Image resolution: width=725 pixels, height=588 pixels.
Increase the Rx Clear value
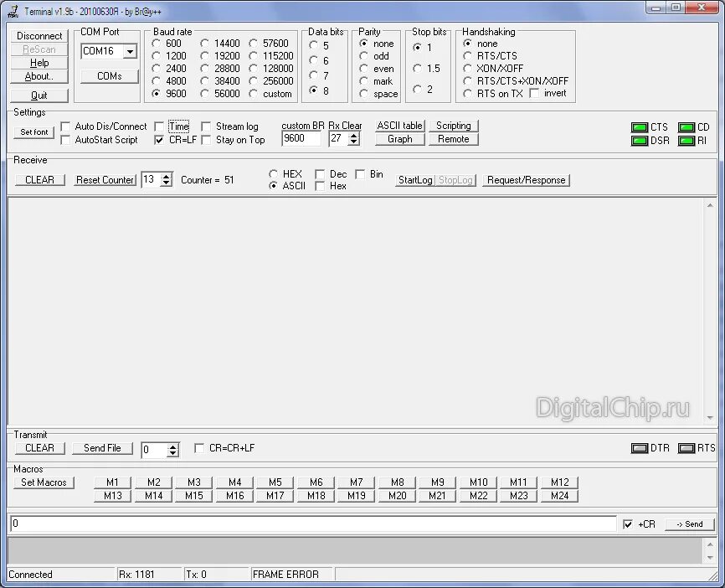354,135
